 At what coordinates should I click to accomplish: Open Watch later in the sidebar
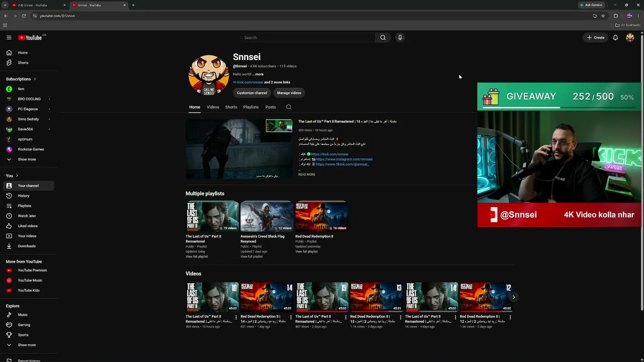click(28, 216)
